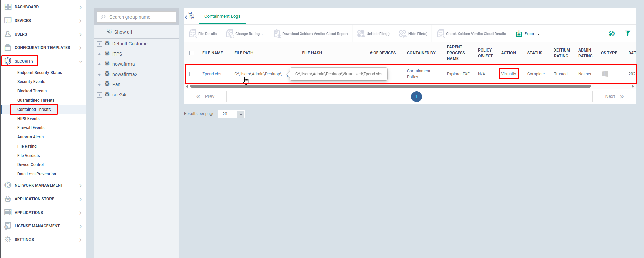Click the green refresh icon
Screen dimensions: 644x258
click(x=611, y=33)
